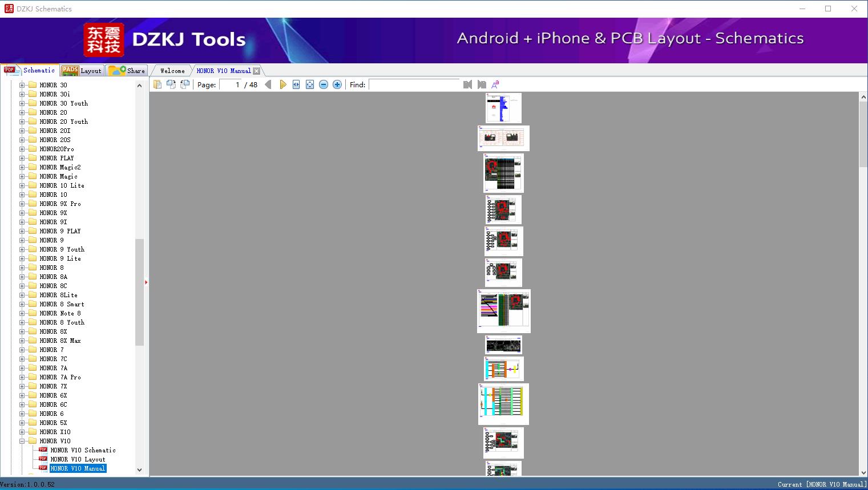Expand the HONOR Magic2 folder
The height and width of the screenshot is (490, 868).
[22, 167]
